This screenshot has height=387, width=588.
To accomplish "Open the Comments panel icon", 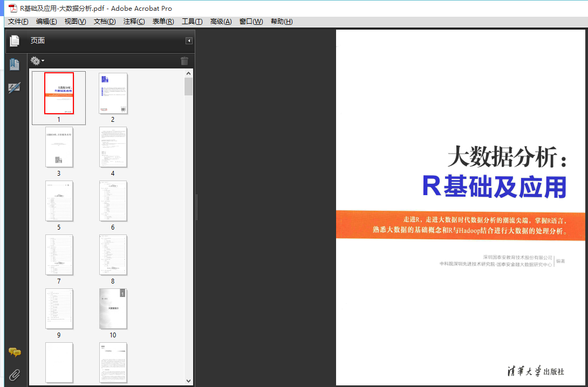I will pos(15,352).
